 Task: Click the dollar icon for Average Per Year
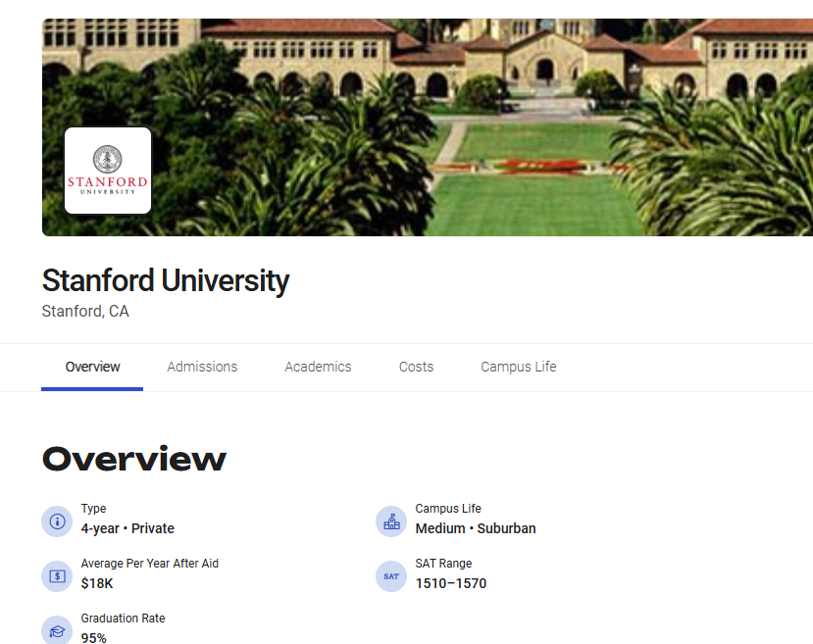57,575
